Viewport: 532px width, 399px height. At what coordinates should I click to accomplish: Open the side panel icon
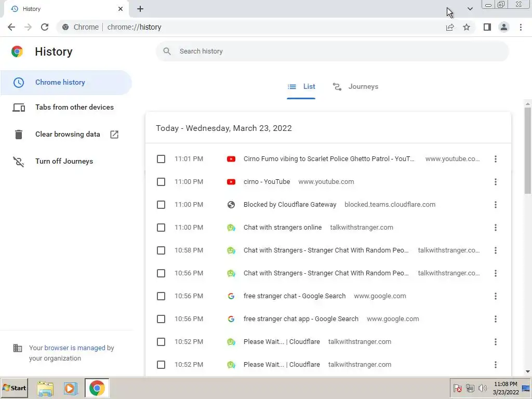tap(487, 27)
